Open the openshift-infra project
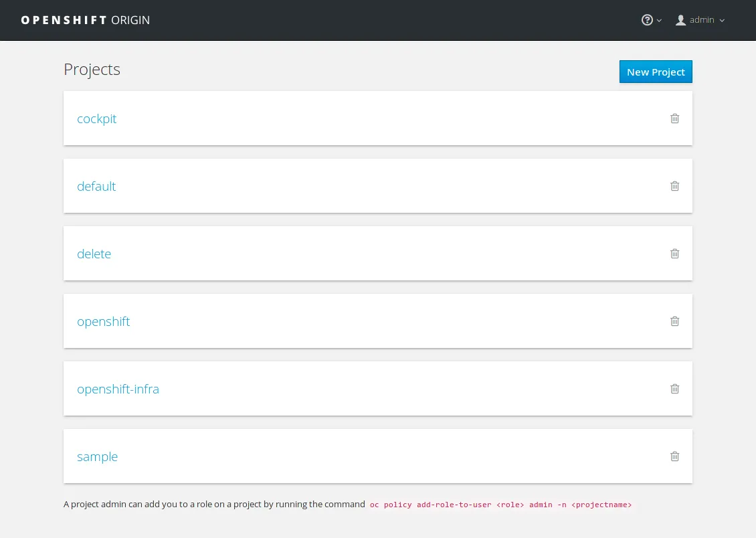The height and width of the screenshot is (538, 756). [118, 389]
